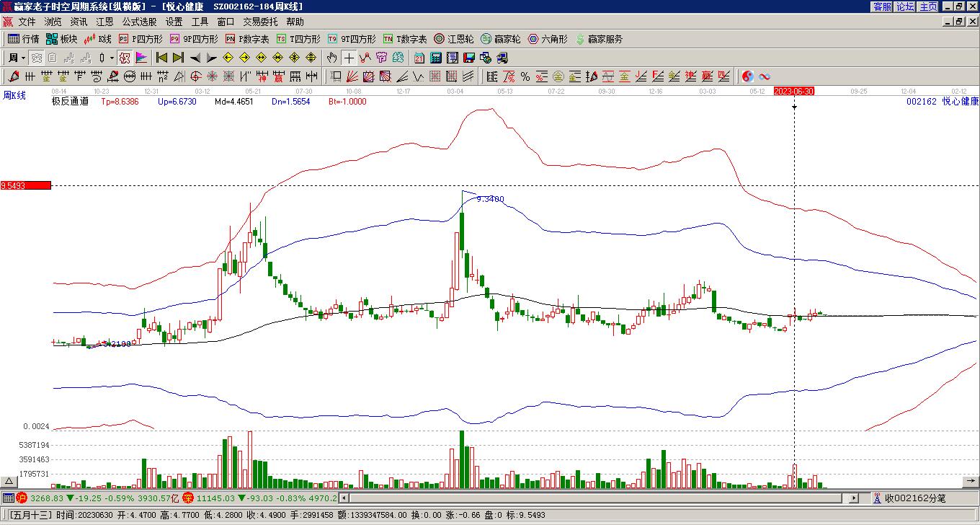
Task: Open the 帮助 menu
Action: 295,22
